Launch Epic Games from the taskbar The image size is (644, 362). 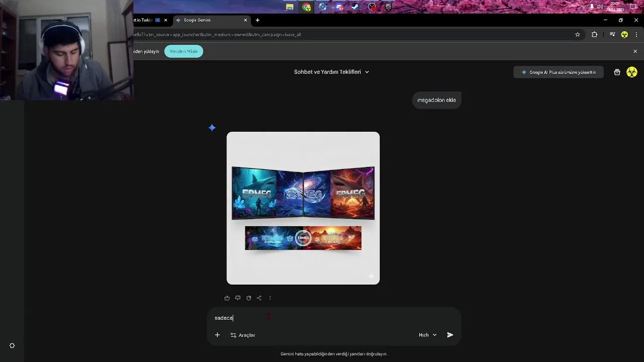[x=388, y=7]
